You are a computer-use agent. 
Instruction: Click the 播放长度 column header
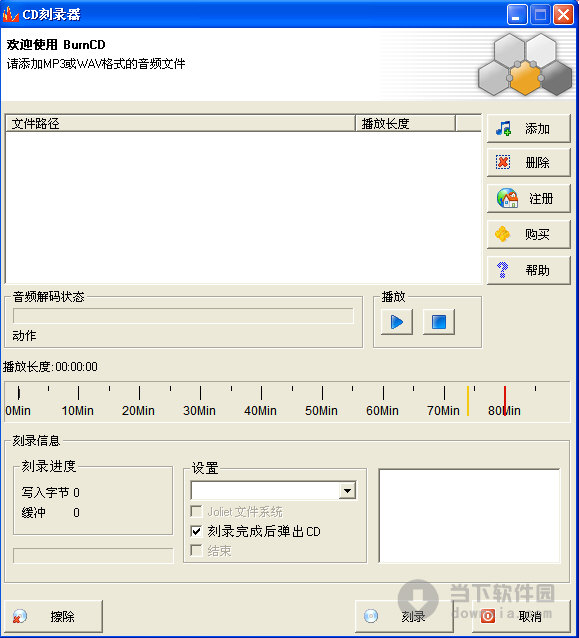tap(405, 123)
